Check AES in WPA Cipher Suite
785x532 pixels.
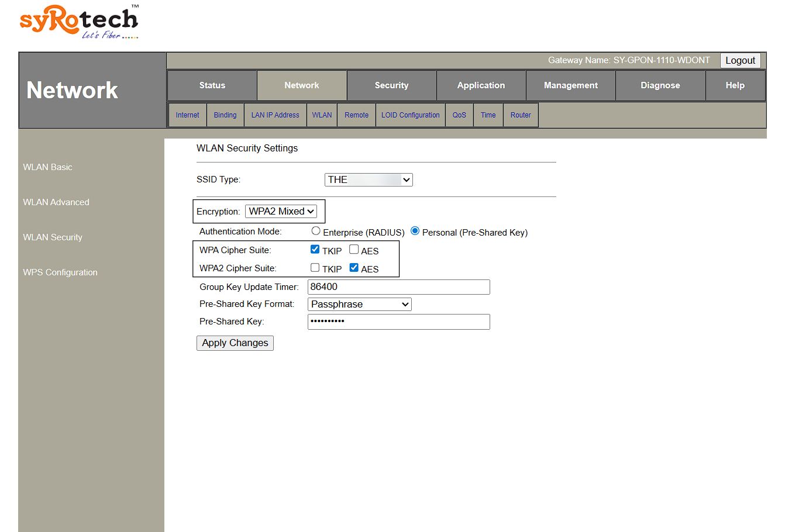(x=354, y=250)
